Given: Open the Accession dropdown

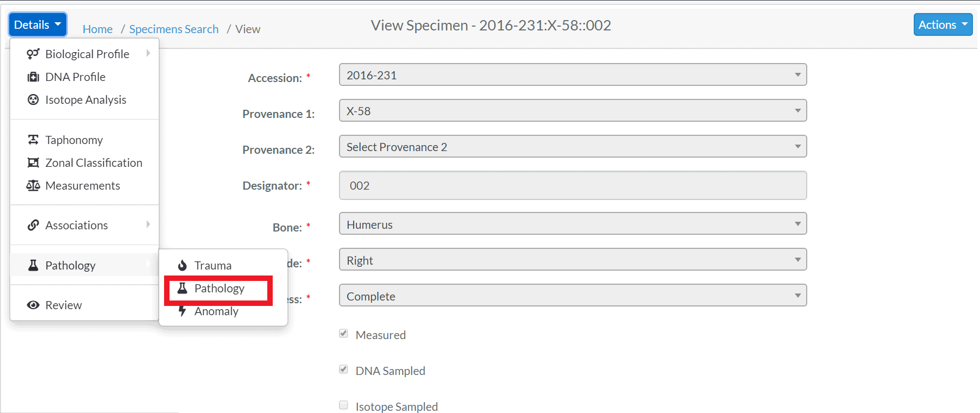Looking at the screenshot, I should pyautogui.click(x=573, y=74).
